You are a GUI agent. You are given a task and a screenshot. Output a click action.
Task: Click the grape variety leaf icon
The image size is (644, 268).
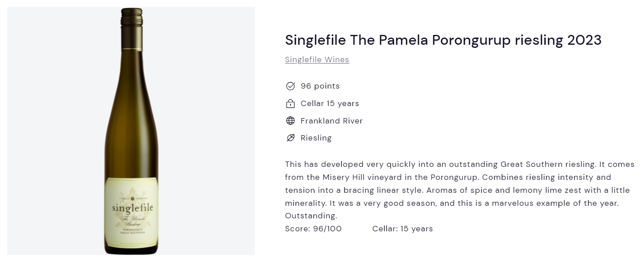tap(290, 138)
